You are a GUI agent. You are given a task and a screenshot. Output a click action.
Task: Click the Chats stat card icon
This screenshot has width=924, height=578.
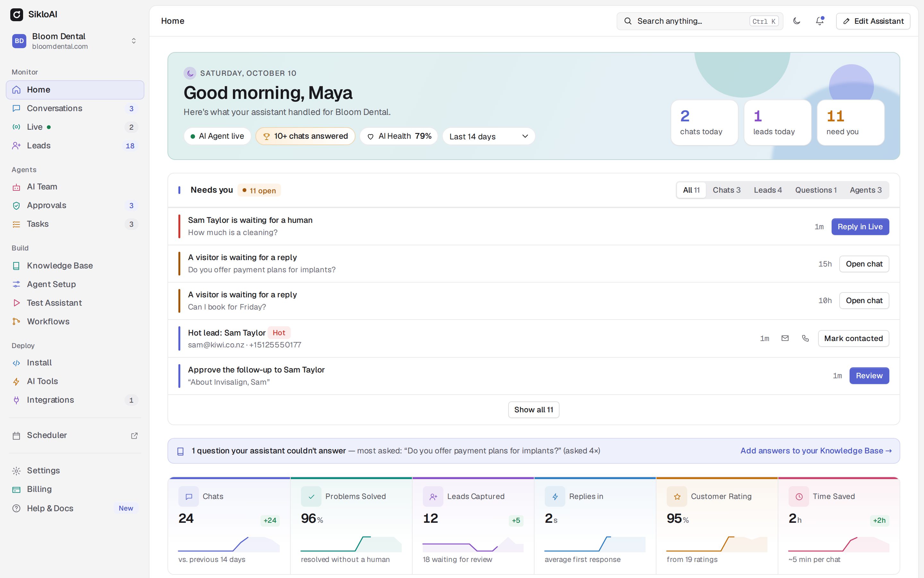189,496
